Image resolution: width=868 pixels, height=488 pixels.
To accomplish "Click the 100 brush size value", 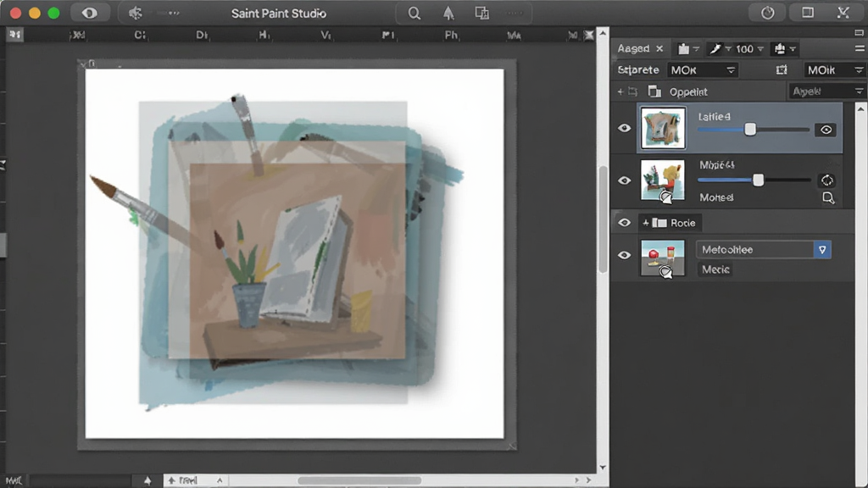I will (x=744, y=49).
